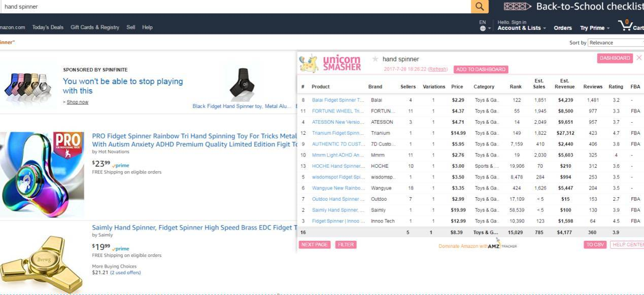Click the Back-to-School checklist banner
The width and height of the screenshot is (644, 295).
[x=573, y=7]
